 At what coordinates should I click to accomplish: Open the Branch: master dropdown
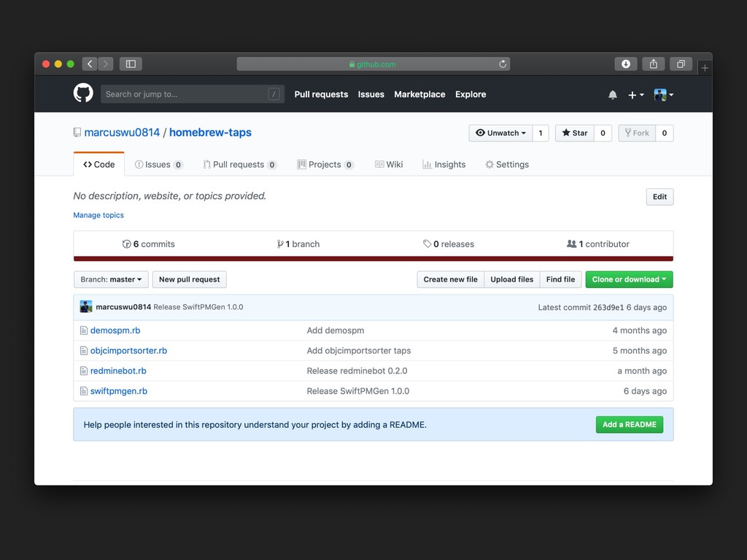point(111,279)
